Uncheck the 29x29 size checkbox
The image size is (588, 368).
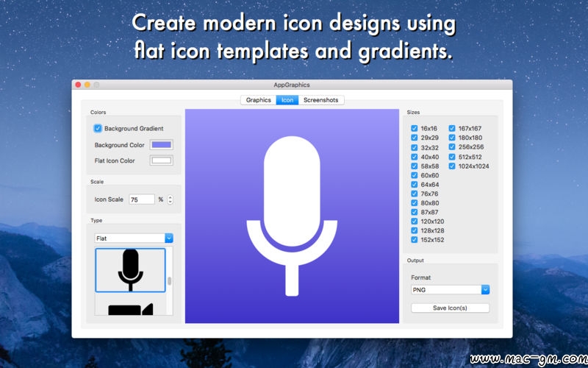tap(414, 138)
